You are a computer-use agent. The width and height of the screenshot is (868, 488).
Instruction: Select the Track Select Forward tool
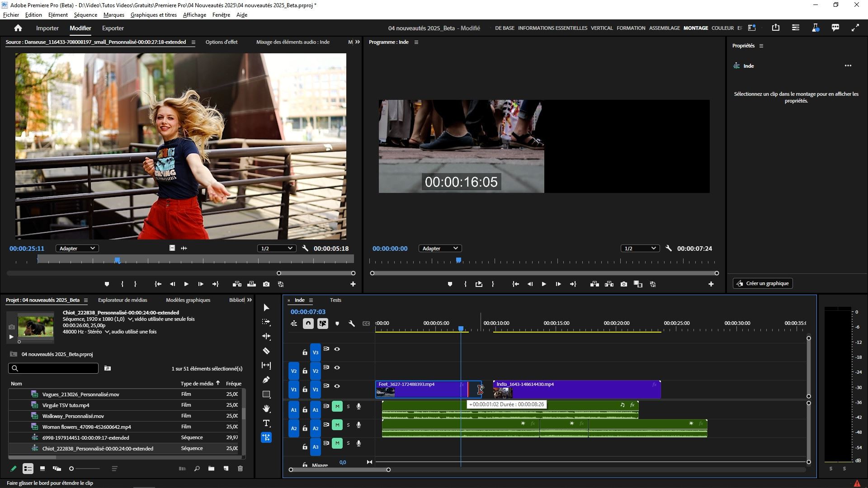click(x=266, y=322)
